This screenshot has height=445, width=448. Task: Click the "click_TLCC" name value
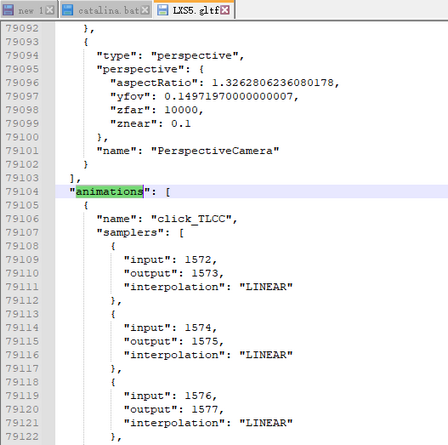(191, 219)
